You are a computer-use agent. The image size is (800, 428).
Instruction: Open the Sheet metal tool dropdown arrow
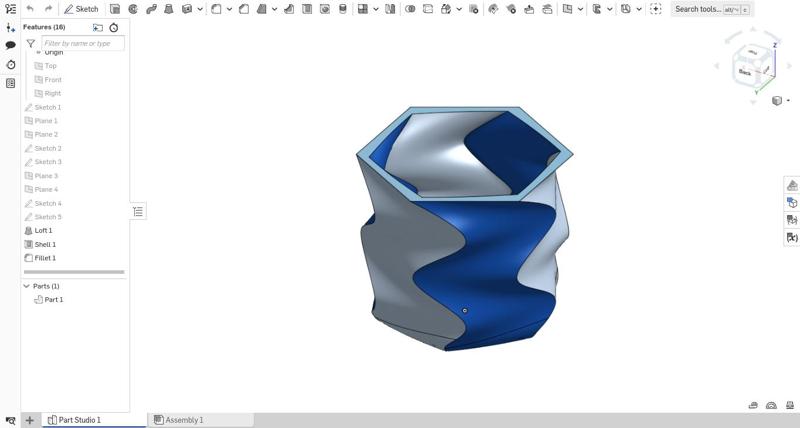point(638,9)
